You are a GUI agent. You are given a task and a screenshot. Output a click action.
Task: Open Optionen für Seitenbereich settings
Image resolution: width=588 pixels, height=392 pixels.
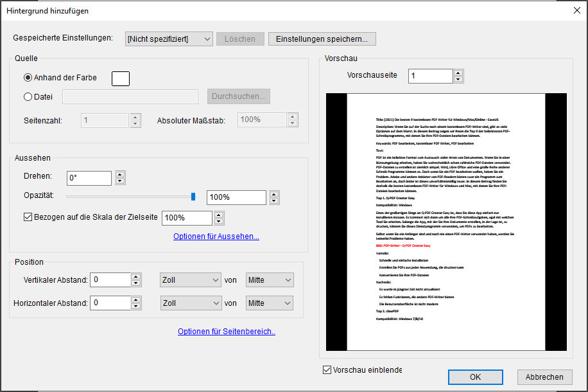pos(226,331)
